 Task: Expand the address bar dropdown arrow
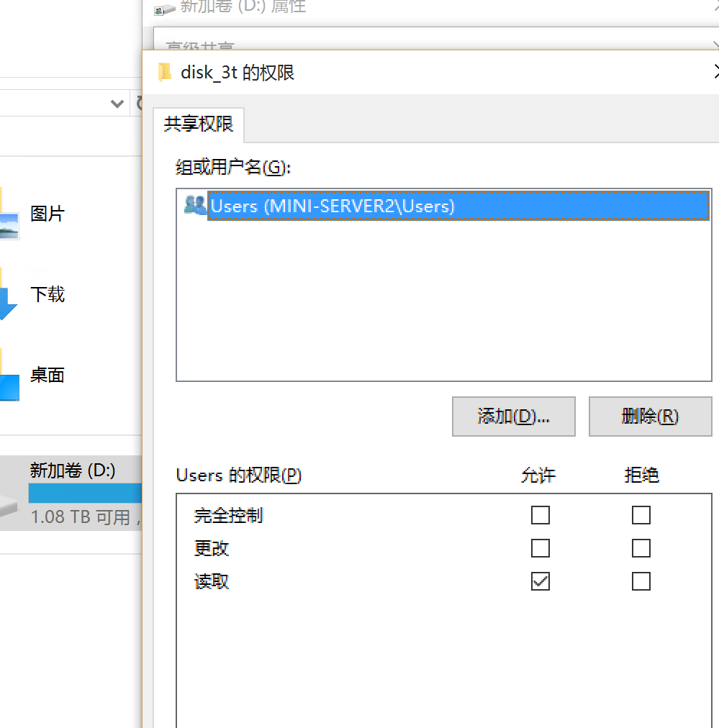point(117,102)
